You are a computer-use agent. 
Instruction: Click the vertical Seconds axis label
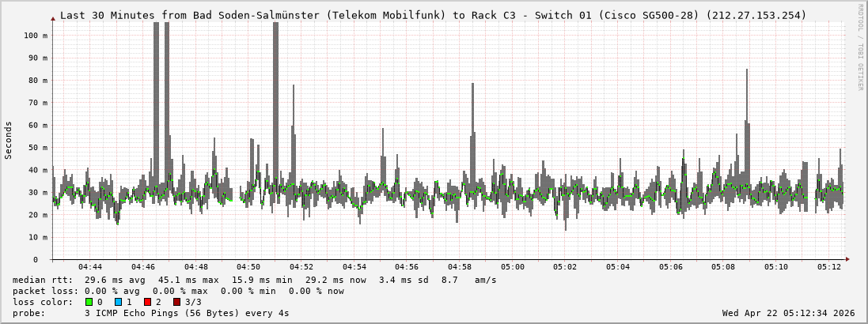[x=9, y=141]
